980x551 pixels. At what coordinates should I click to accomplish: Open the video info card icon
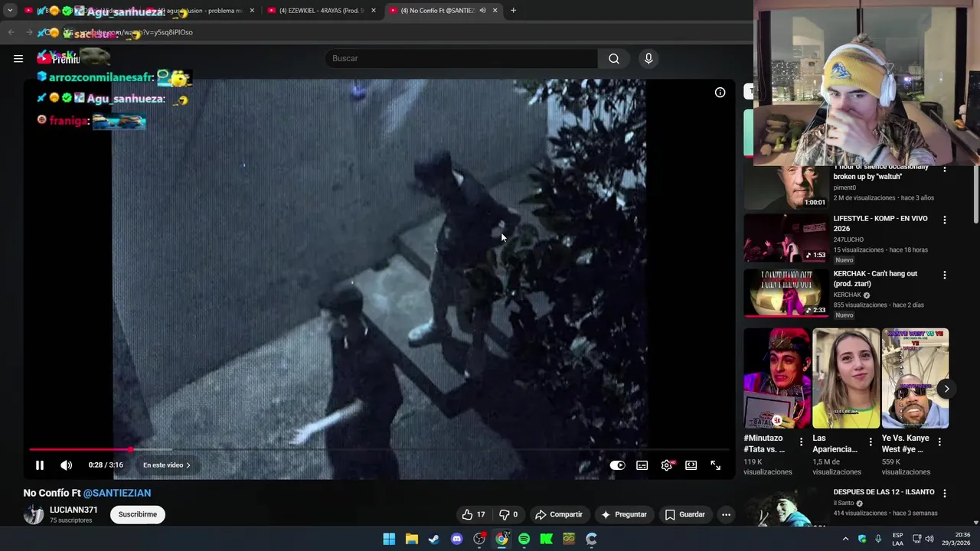720,92
